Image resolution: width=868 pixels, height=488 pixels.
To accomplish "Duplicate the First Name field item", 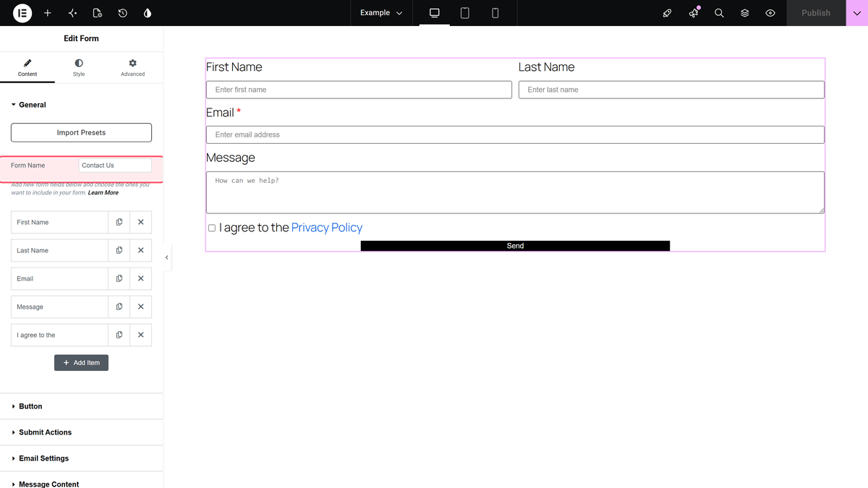I will click(x=119, y=222).
